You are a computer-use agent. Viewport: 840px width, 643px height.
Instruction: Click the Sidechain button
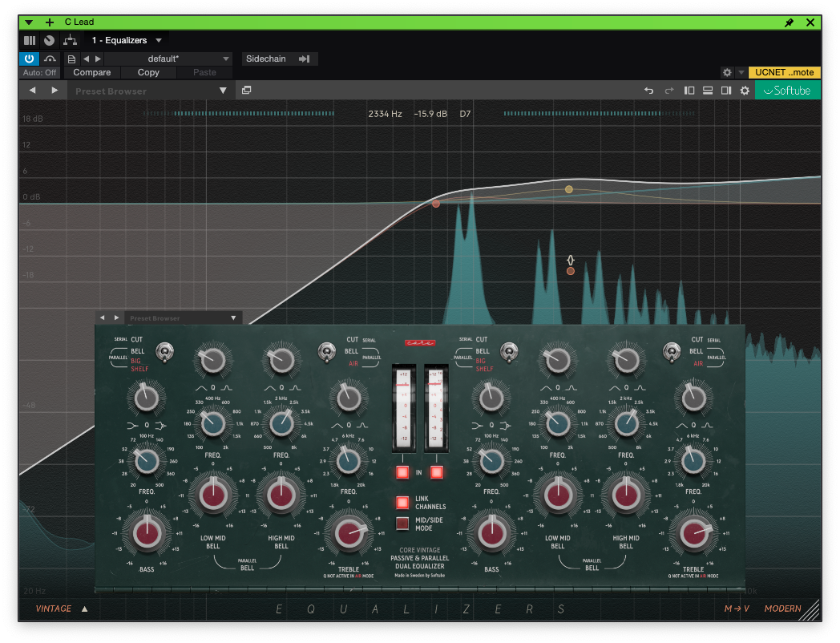[x=266, y=59]
